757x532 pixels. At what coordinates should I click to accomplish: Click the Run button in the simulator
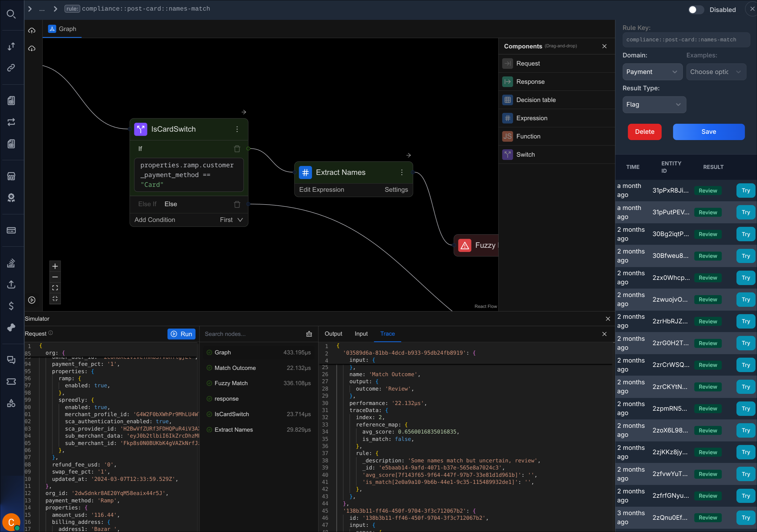pyautogui.click(x=181, y=334)
